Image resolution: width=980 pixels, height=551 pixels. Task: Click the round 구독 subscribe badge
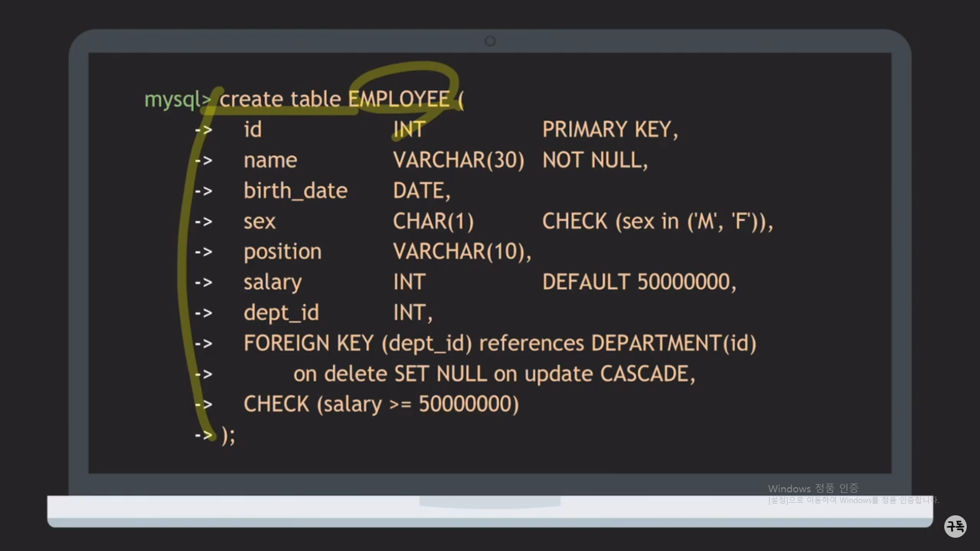coord(955,526)
